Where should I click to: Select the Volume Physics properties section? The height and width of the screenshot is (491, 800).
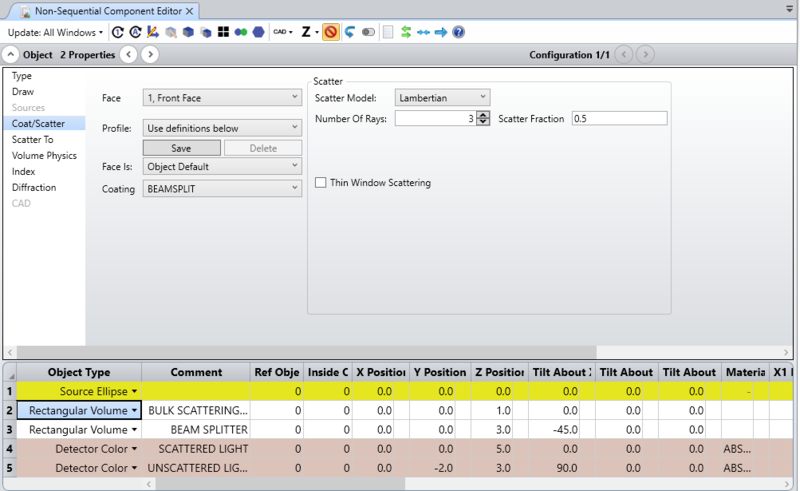point(44,156)
